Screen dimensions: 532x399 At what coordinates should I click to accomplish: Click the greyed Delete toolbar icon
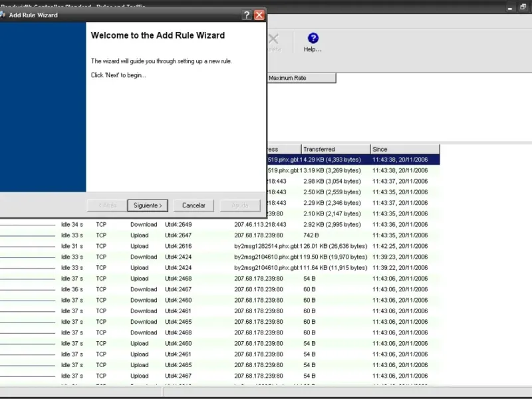274,43
